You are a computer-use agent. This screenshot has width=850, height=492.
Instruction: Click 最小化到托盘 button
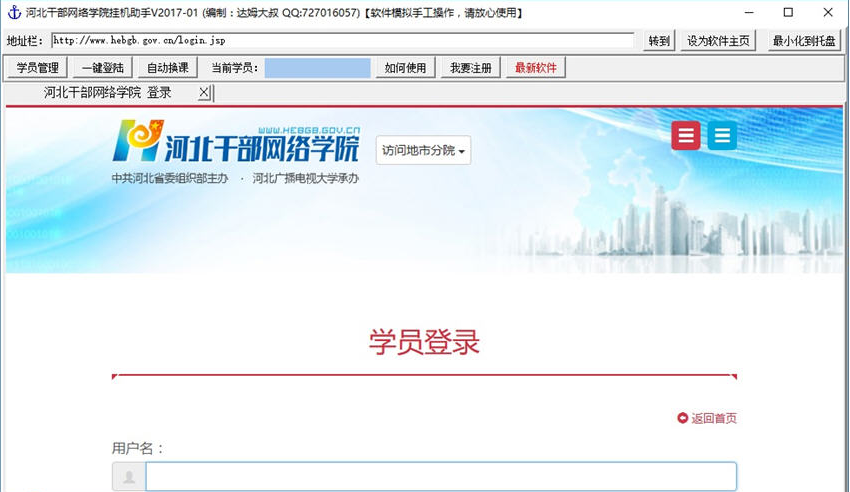point(804,41)
